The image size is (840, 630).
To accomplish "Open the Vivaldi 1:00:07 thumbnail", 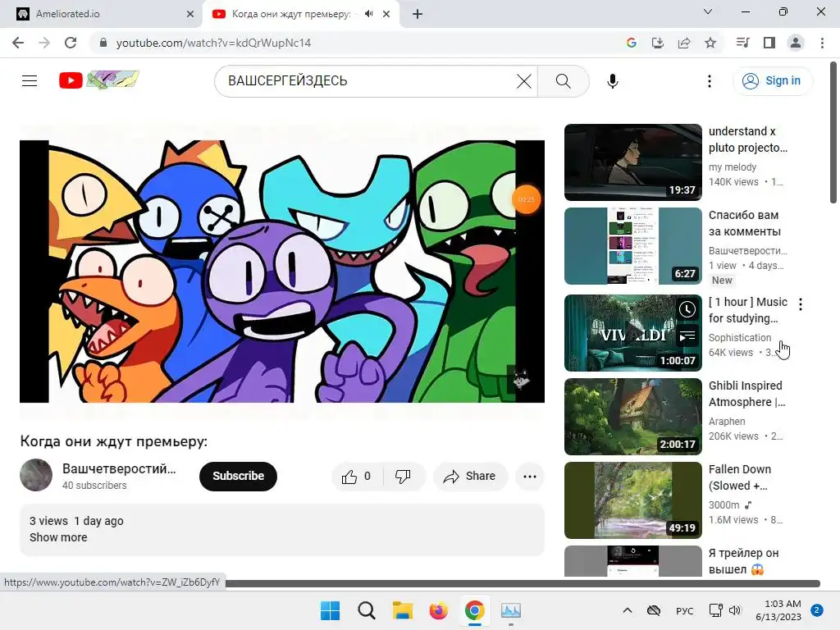I will [x=632, y=333].
